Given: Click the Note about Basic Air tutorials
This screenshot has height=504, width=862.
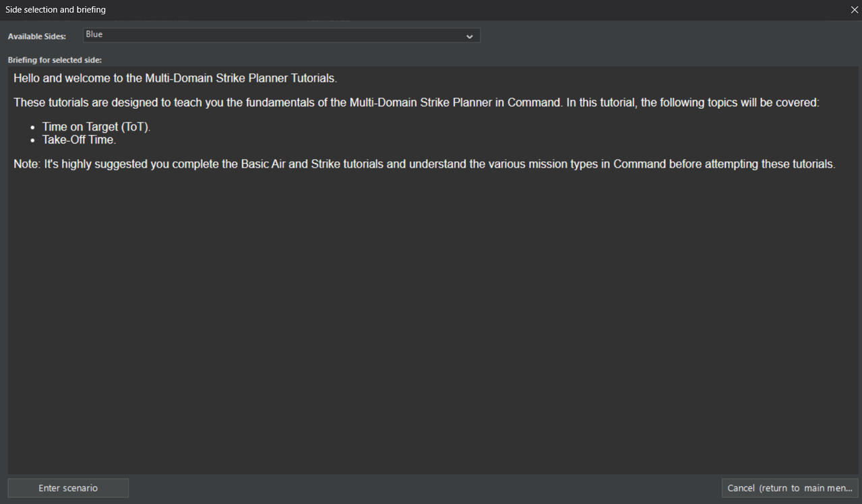Looking at the screenshot, I should tap(425, 164).
